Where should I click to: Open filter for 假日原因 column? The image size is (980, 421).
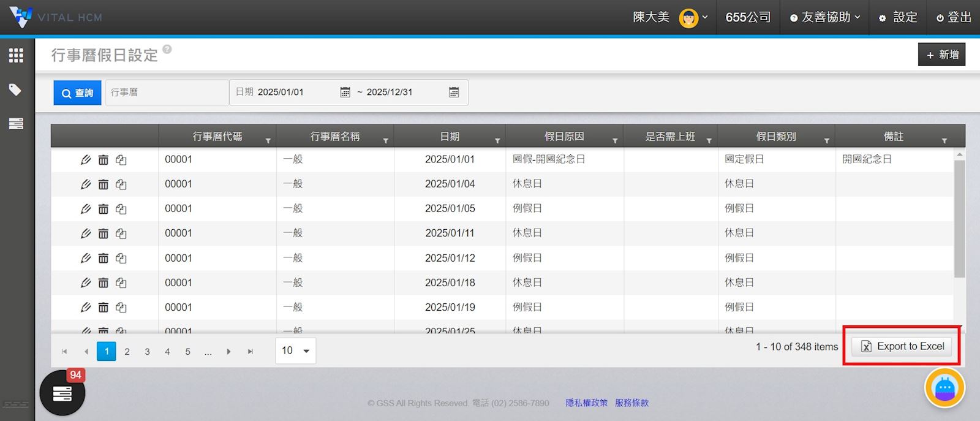tap(615, 141)
